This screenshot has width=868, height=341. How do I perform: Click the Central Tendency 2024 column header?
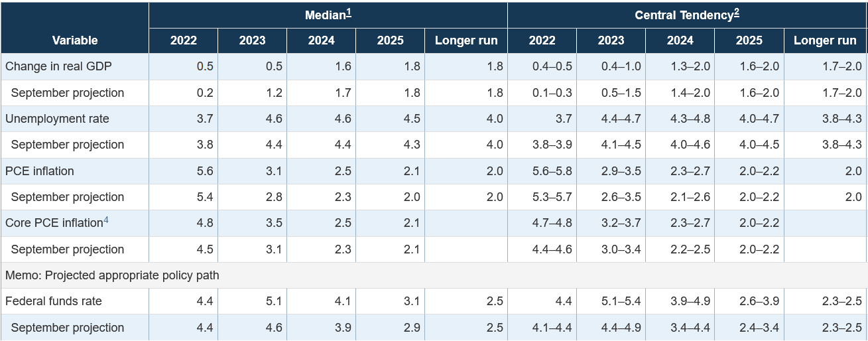(x=680, y=40)
